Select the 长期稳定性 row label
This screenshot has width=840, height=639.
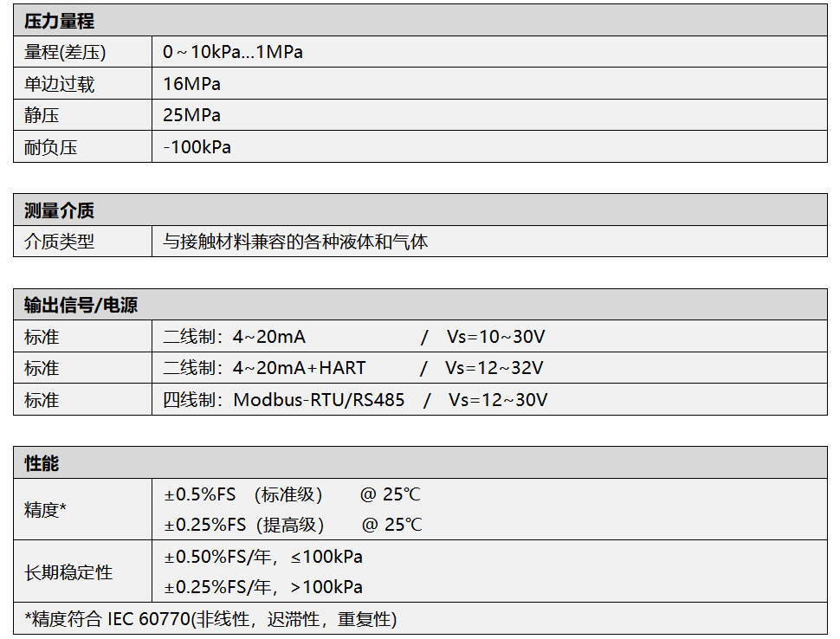point(68,572)
